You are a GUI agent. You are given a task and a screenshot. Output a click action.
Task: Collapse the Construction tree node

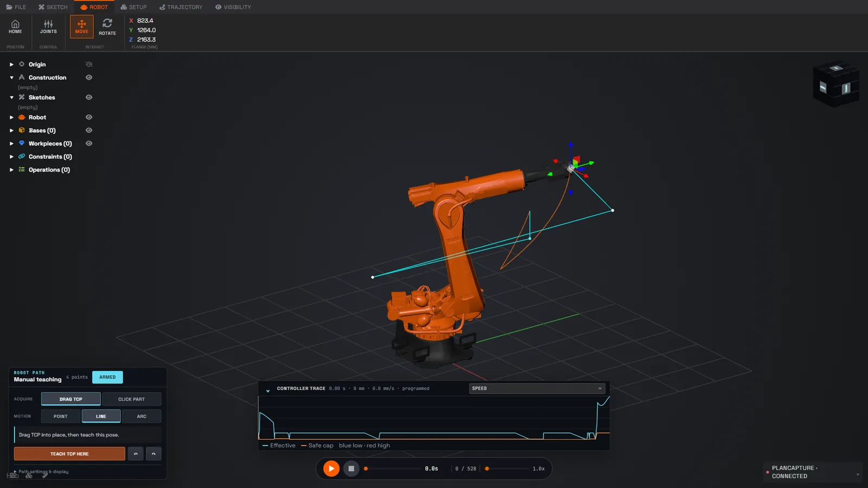11,78
